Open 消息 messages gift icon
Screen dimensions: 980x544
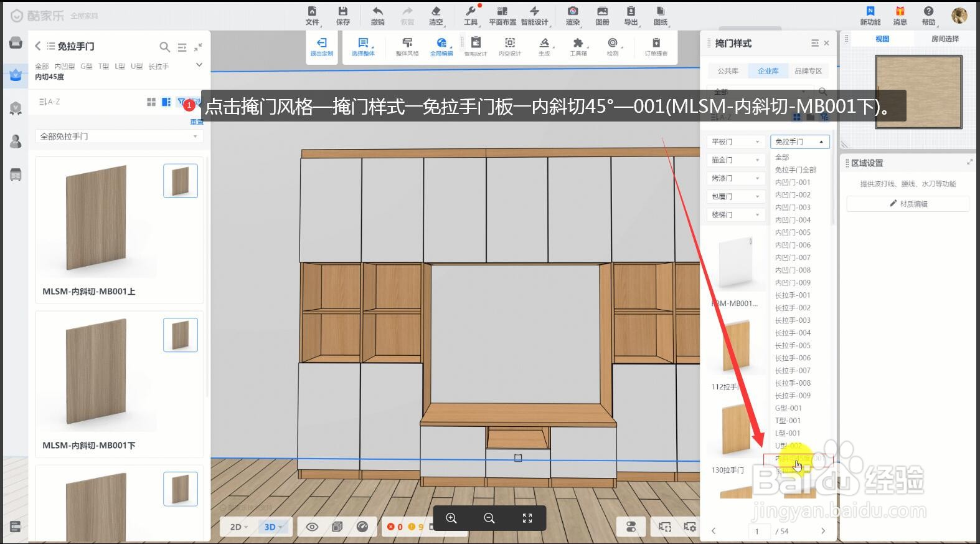900,16
